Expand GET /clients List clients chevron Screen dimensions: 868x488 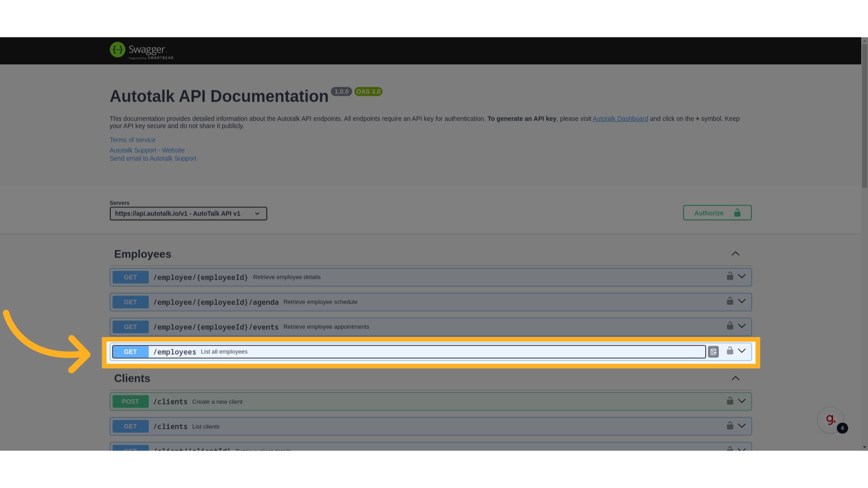pyautogui.click(x=742, y=426)
